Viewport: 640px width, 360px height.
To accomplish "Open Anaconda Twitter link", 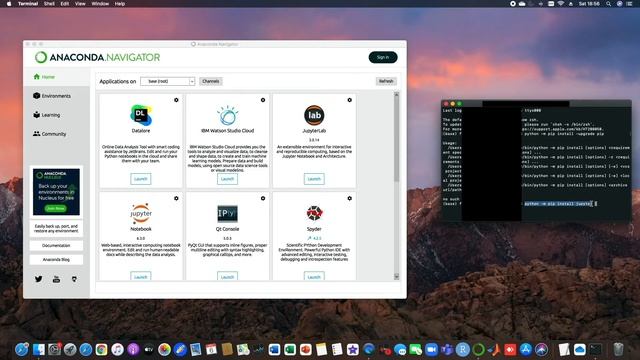I will [39, 279].
